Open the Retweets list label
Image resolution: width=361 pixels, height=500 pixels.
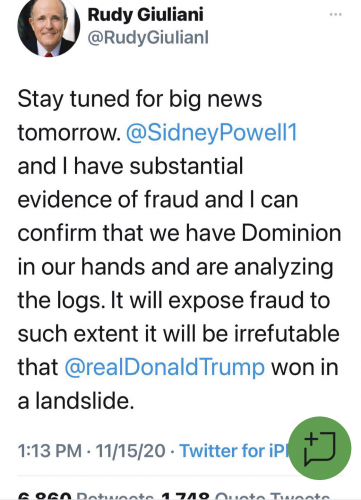[115, 496]
